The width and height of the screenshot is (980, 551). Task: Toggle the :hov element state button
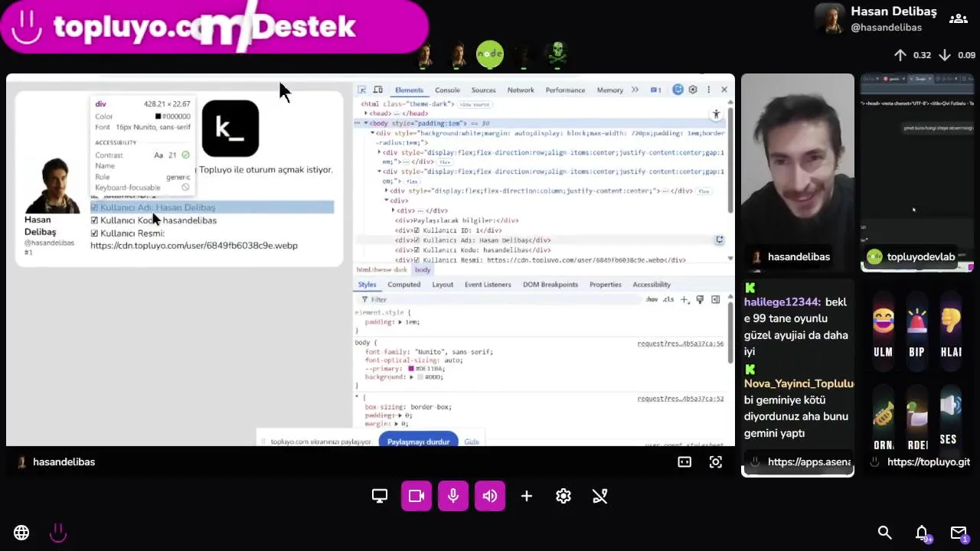click(652, 299)
